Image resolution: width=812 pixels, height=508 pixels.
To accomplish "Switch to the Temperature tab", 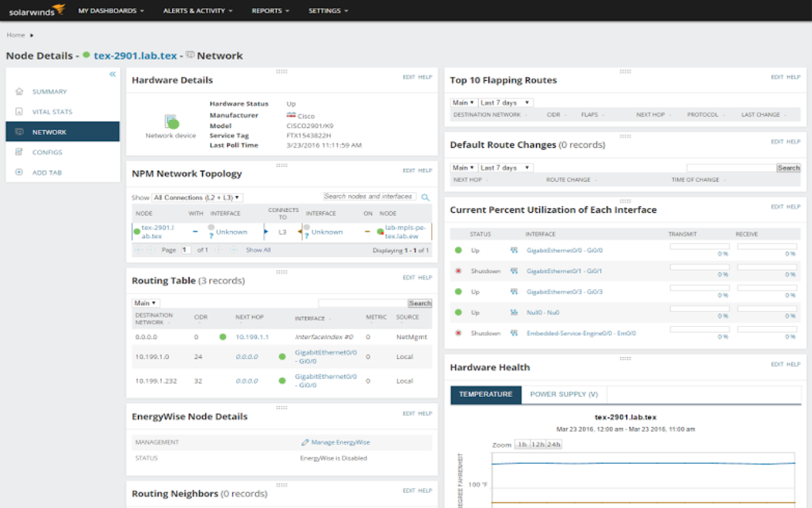I will [485, 394].
